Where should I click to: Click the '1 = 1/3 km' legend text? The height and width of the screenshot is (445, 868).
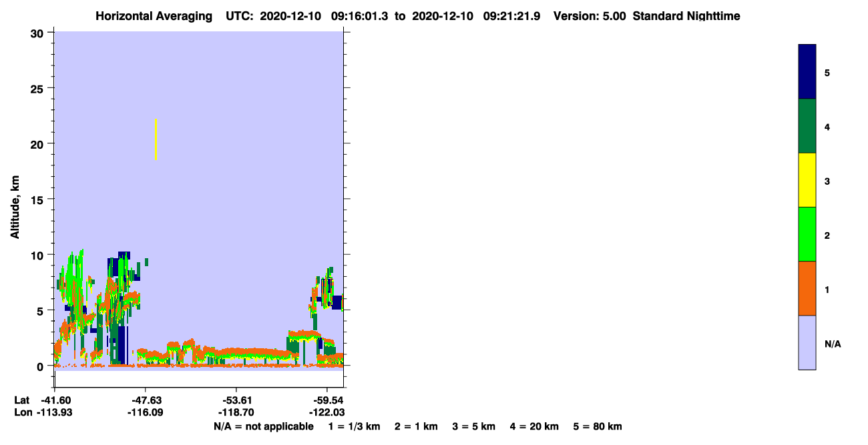click(355, 426)
